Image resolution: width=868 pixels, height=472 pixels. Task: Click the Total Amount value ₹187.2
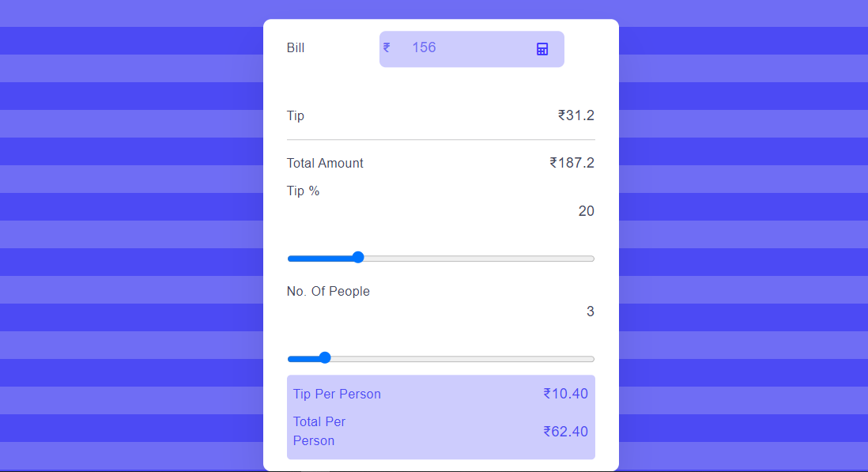tap(572, 163)
